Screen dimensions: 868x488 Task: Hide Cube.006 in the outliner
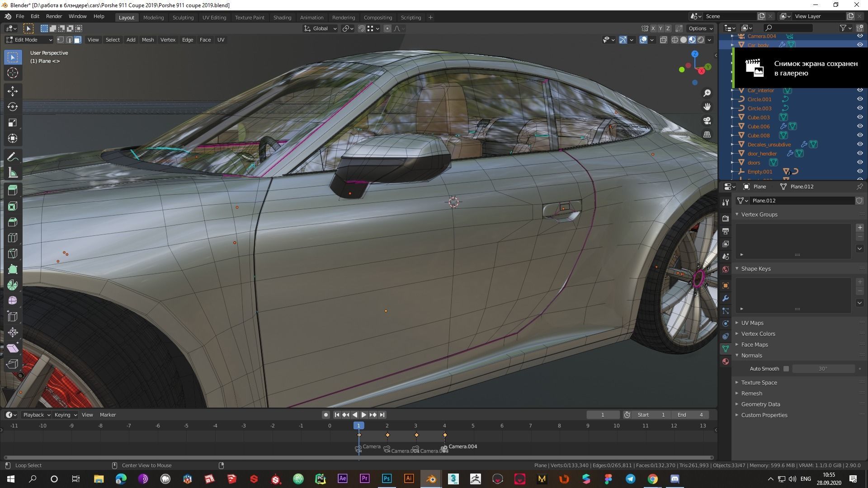coord(860,126)
